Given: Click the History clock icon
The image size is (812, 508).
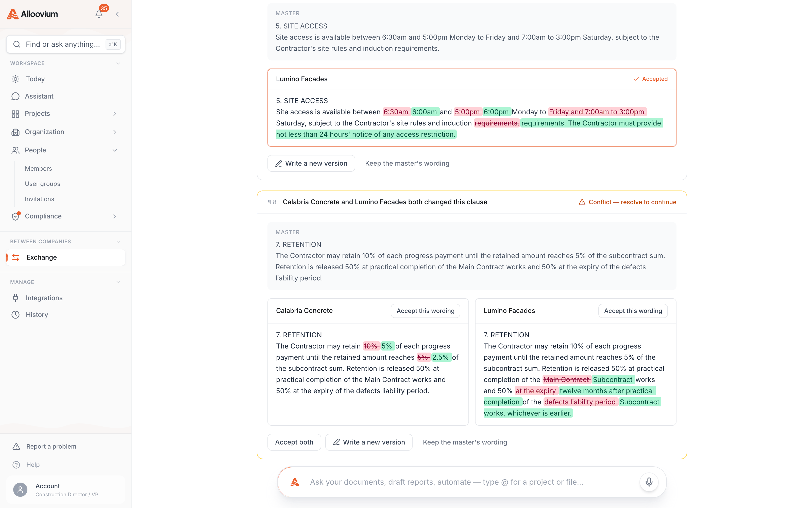Looking at the screenshot, I should tap(15, 315).
